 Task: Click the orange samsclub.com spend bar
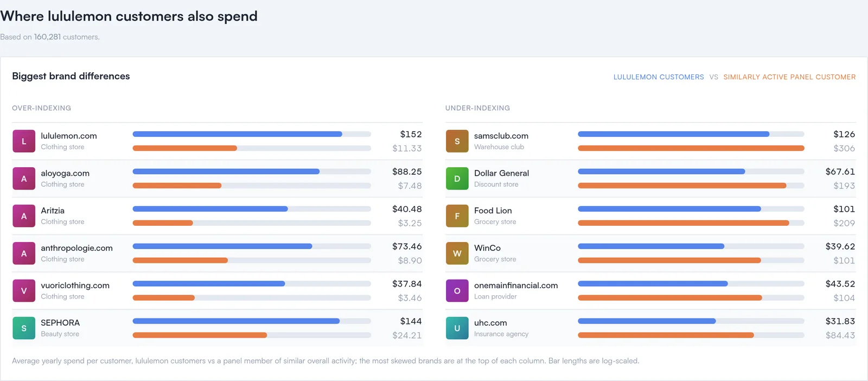coord(691,148)
